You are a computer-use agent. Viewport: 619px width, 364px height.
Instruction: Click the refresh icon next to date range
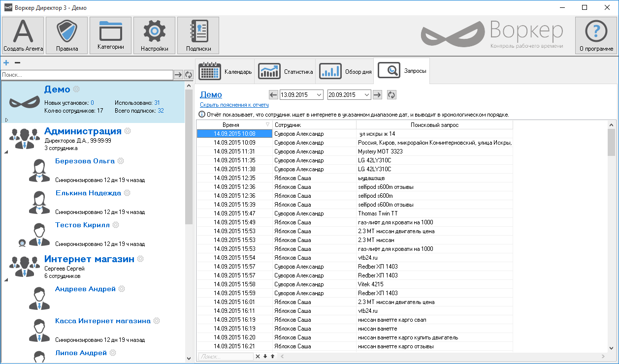(391, 95)
